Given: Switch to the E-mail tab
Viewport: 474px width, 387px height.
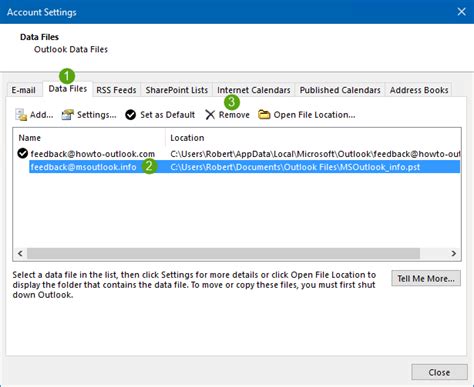Looking at the screenshot, I should click(23, 90).
